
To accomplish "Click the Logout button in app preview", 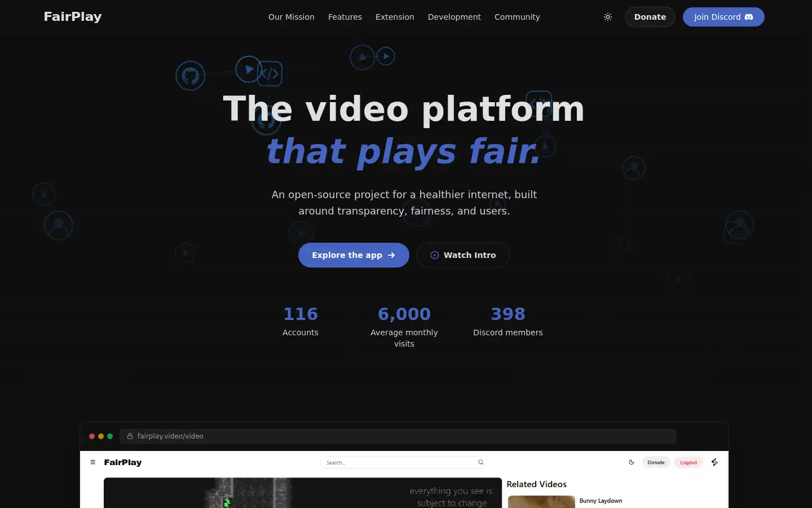I will [689, 462].
